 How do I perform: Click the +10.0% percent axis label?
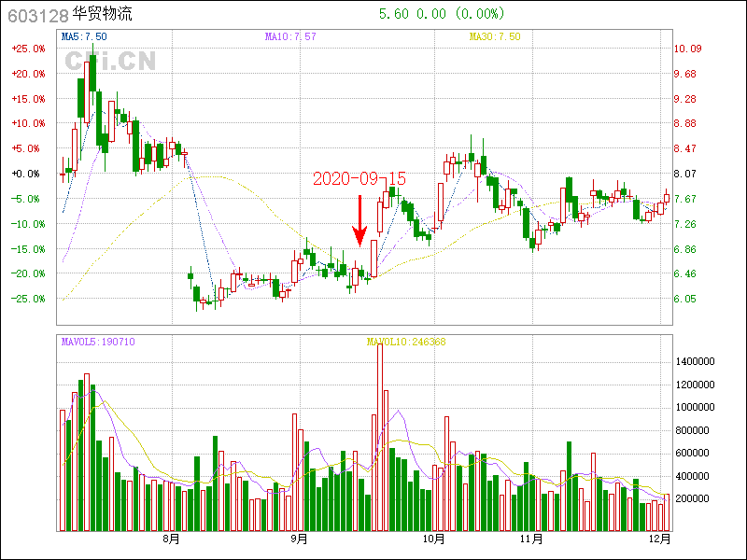(29, 123)
